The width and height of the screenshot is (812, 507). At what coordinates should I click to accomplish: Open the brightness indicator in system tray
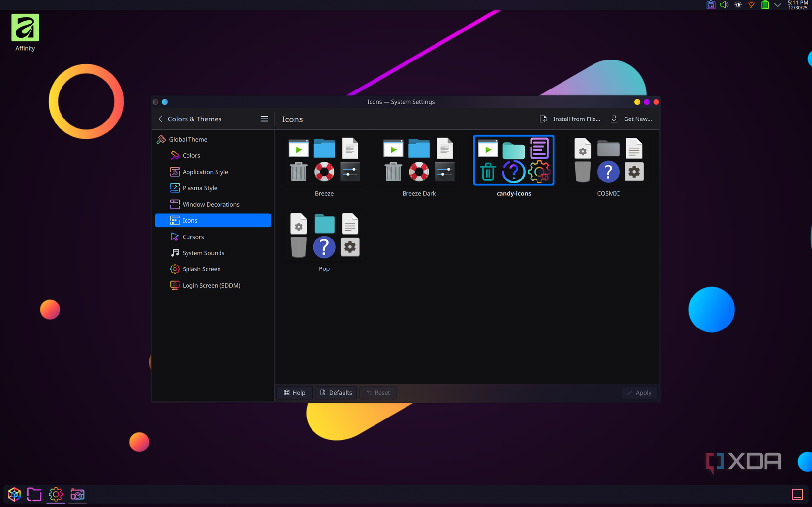pyautogui.click(x=738, y=5)
